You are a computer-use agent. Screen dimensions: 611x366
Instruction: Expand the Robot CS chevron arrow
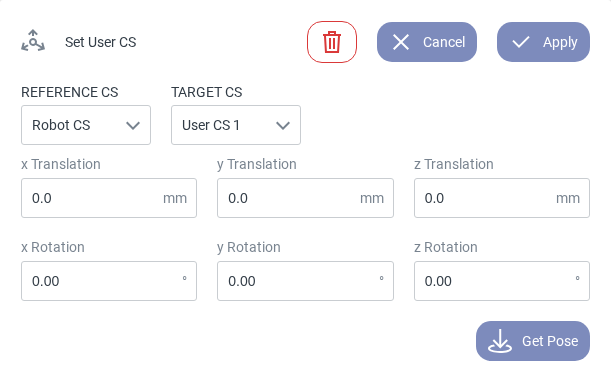[133, 126]
